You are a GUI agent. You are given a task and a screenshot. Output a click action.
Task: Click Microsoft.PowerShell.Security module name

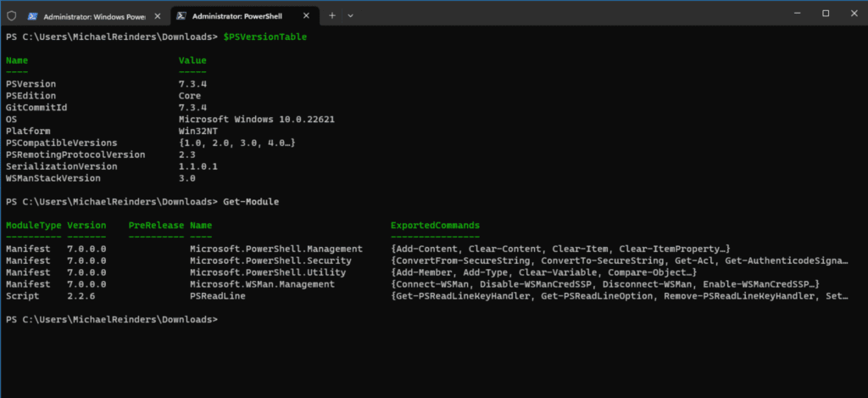coord(270,261)
